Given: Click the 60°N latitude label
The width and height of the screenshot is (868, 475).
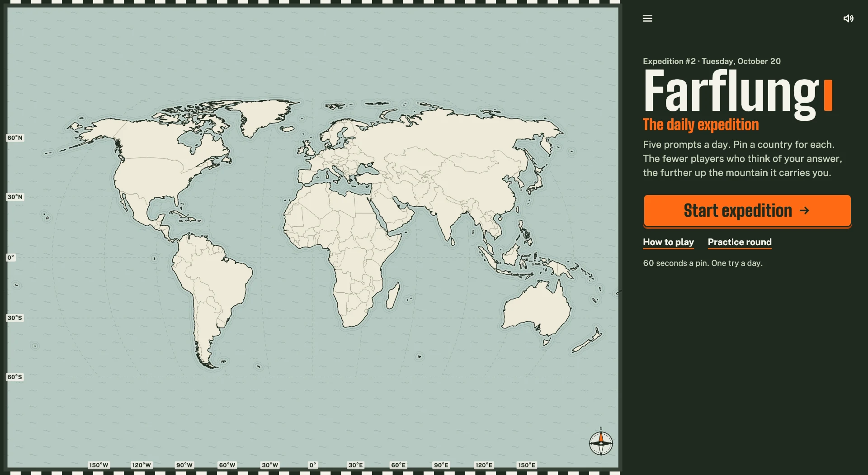Looking at the screenshot, I should 15,138.
